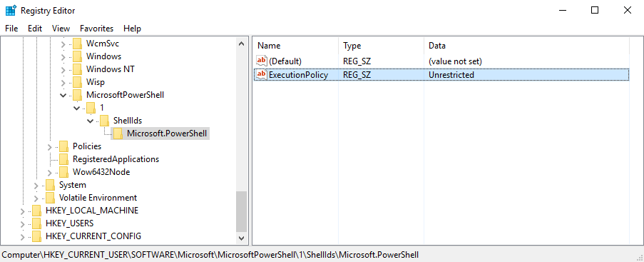Select the (Default) value name
Image resolution: width=644 pixels, height=262 pixels.
pos(285,61)
